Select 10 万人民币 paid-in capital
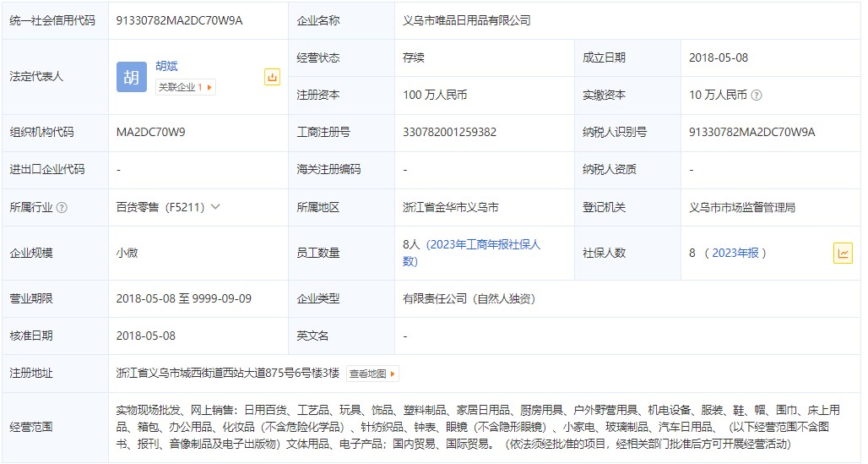 point(718,95)
